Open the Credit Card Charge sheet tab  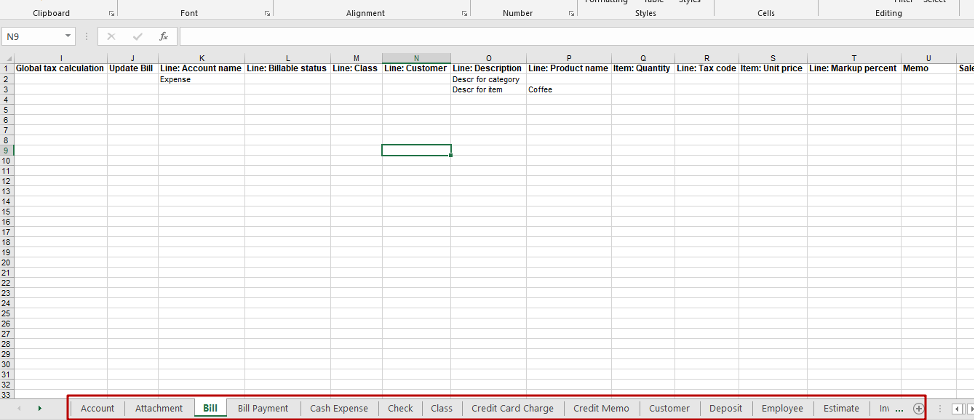coord(512,408)
